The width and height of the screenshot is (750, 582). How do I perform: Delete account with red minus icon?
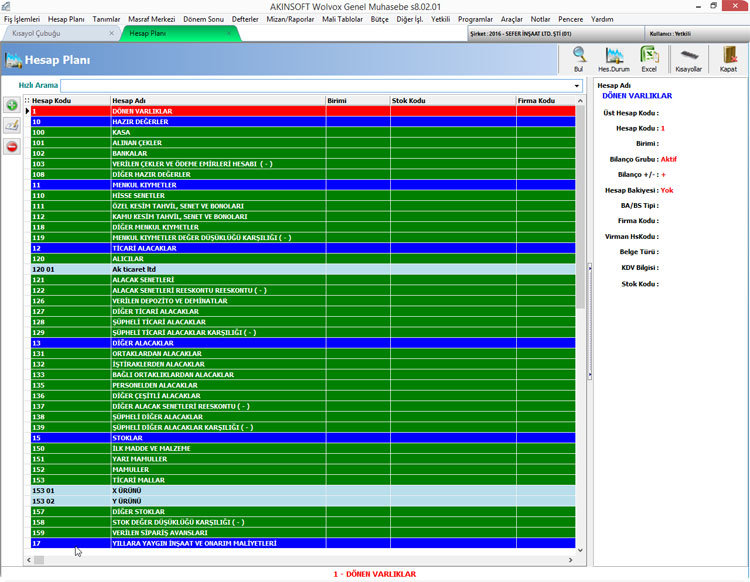pos(12,146)
